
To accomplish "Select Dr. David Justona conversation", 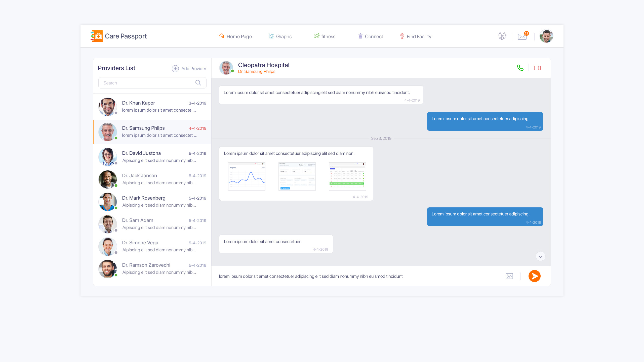I will coord(152,157).
